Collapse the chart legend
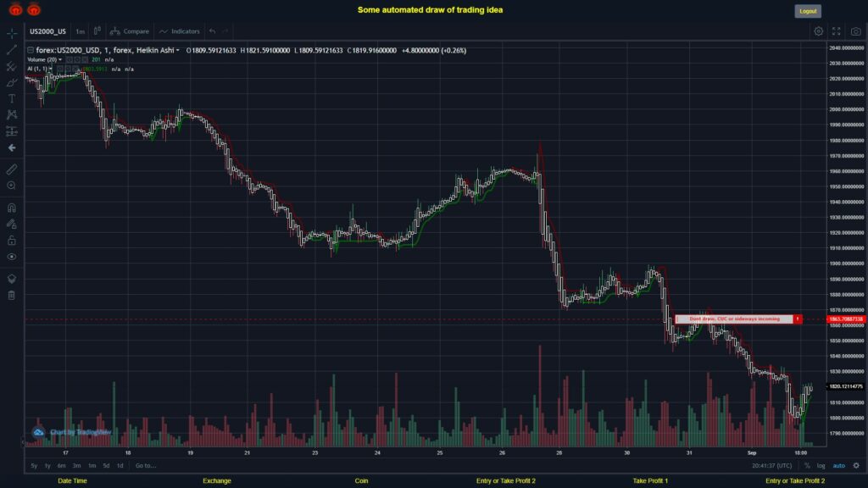868x488 pixels. (31, 50)
